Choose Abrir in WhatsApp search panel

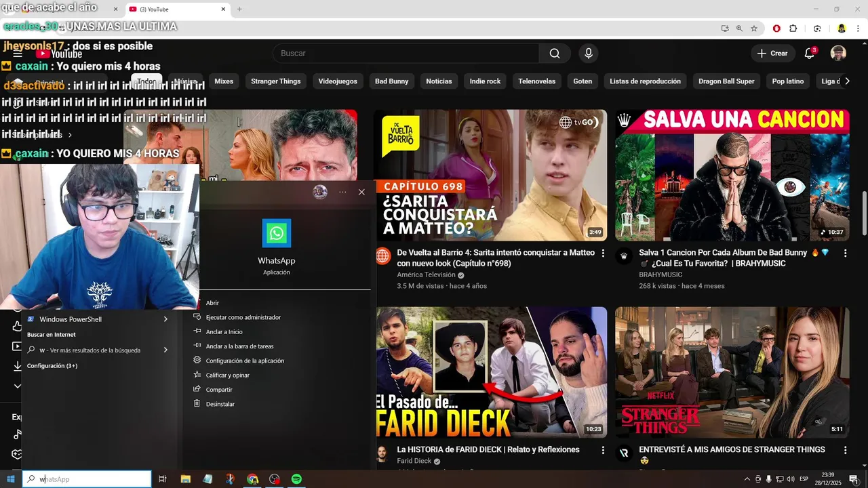(212, 303)
